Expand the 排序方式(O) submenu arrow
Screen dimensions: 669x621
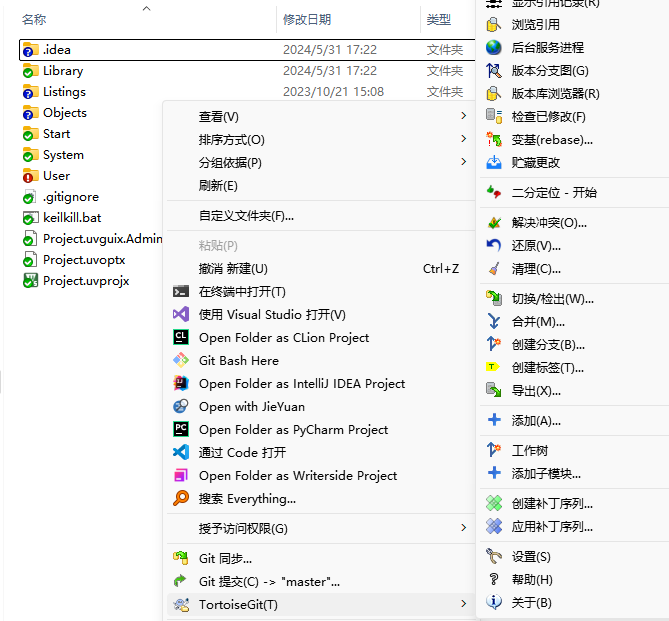463,140
